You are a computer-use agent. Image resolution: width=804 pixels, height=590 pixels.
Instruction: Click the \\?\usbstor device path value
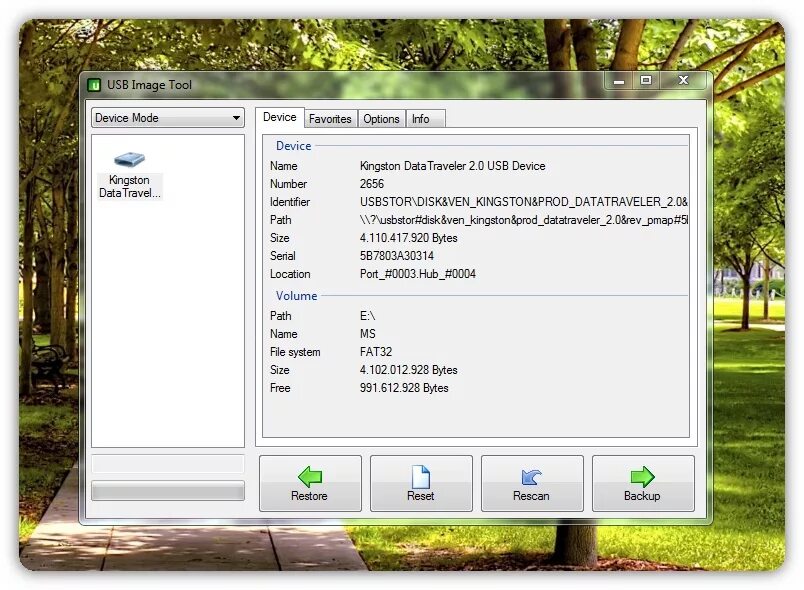click(524, 220)
